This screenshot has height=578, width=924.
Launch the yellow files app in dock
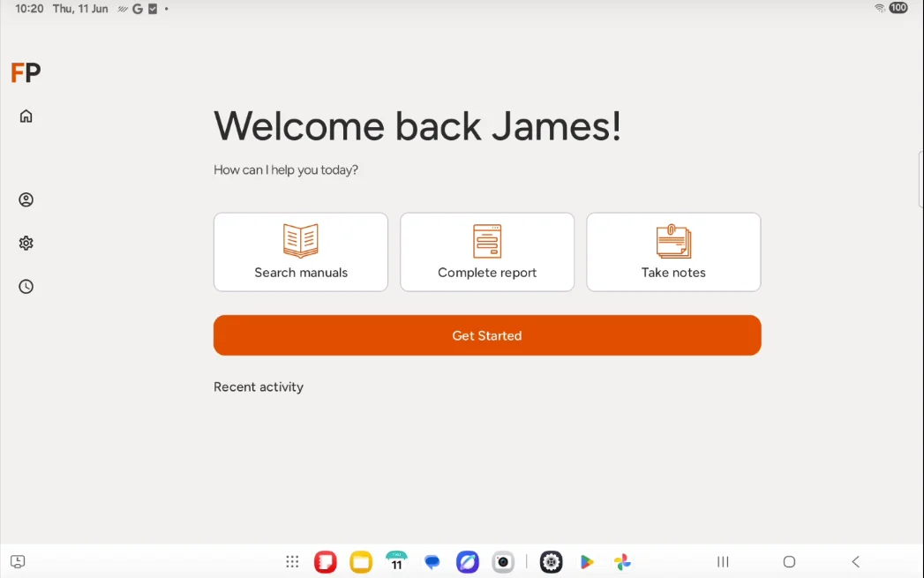(x=361, y=562)
